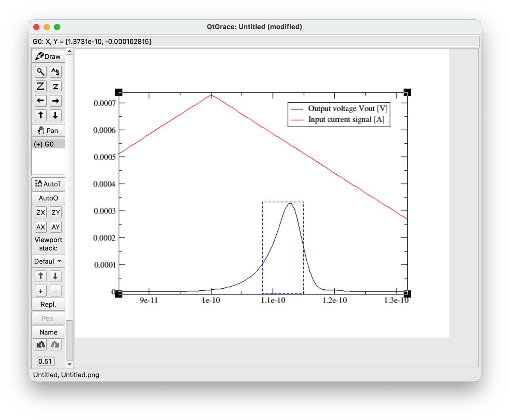
Task: Click the AutoO button
Action: [48, 198]
